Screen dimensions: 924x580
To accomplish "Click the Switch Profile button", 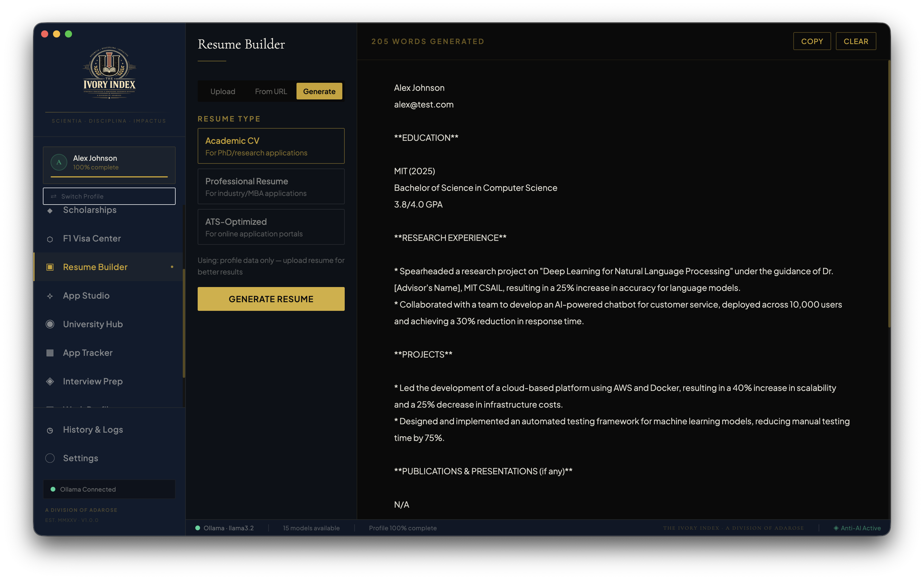I will 109,196.
